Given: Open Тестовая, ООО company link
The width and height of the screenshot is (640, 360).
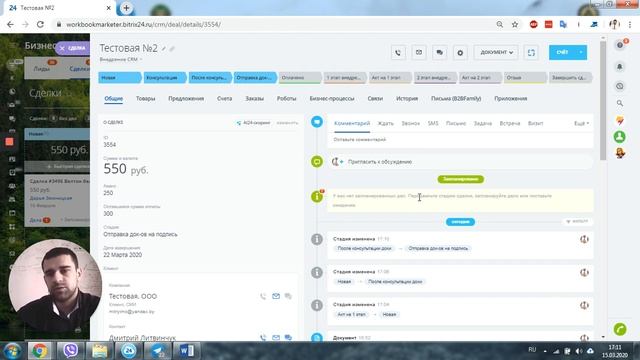Looking at the screenshot, I should pyautogui.click(x=133, y=296).
